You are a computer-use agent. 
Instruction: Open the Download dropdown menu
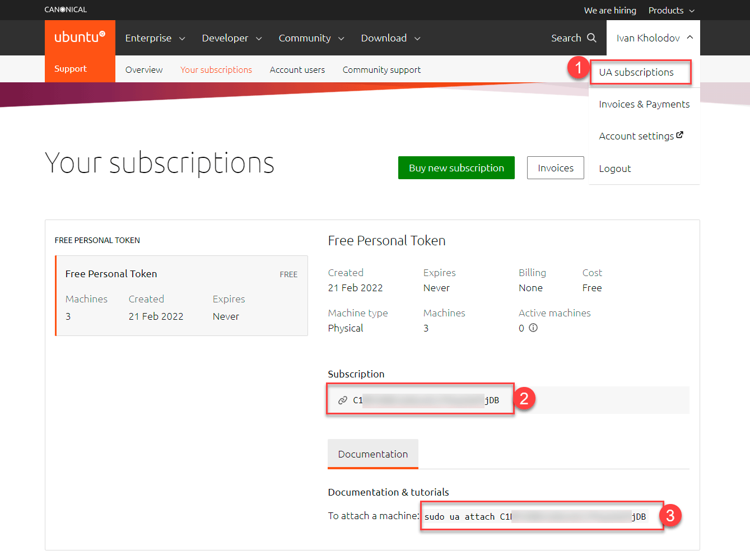[x=390, y=38]
